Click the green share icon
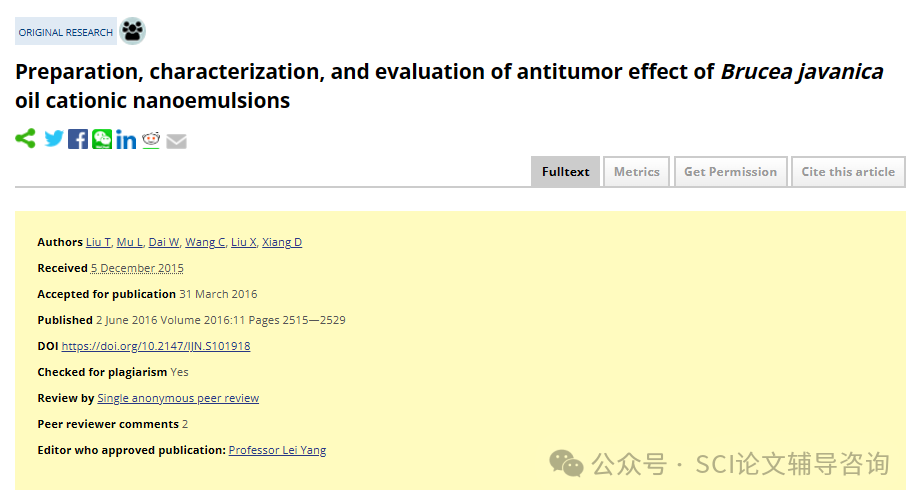919x501 pixels. click(x=25, y=139)
